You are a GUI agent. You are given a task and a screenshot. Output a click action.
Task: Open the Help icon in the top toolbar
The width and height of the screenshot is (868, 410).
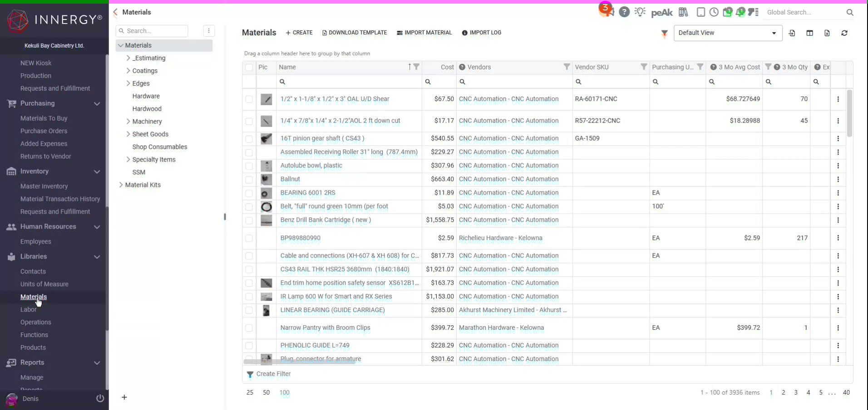tap(625, 12)
